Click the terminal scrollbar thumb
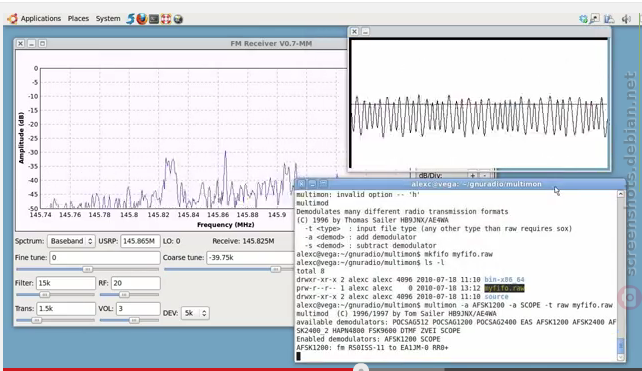Image resolution: width=642 pixels, height=371 pixels. pos(621,345)
